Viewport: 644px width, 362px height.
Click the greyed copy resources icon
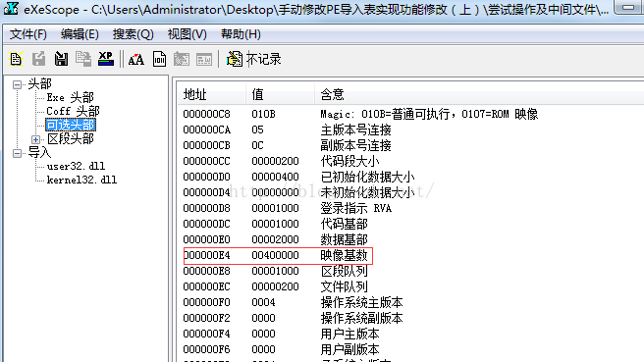(x=83, y=59)
